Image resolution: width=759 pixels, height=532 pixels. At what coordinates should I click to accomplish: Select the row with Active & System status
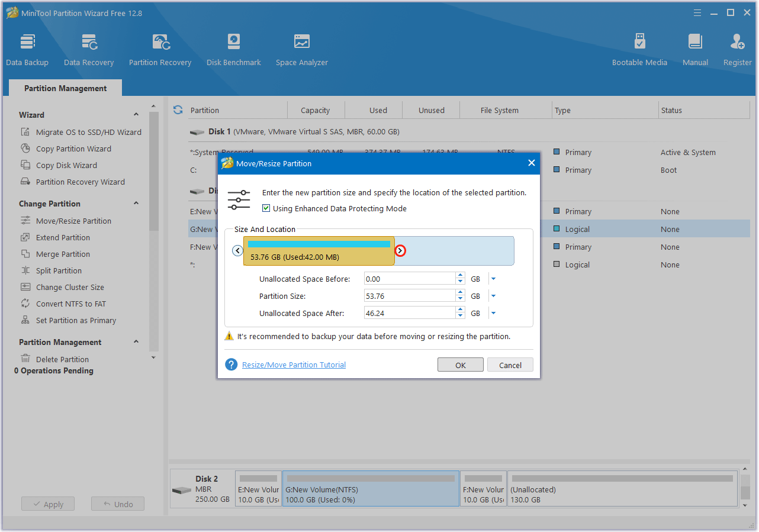(x=468, y=152)
